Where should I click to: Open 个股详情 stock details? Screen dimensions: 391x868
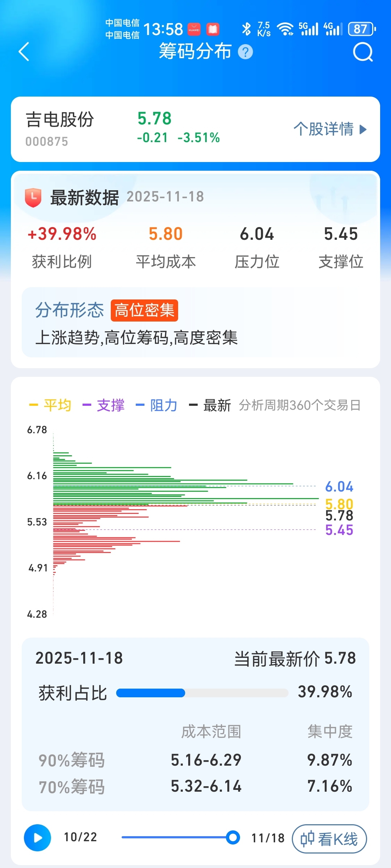click(330, 129)
